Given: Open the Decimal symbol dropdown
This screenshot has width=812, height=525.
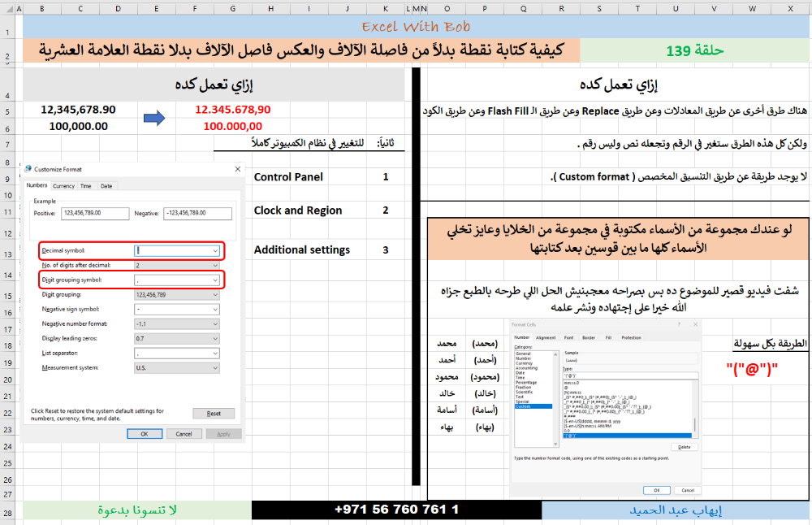Looking at the screenshot, I should point(215,251).
